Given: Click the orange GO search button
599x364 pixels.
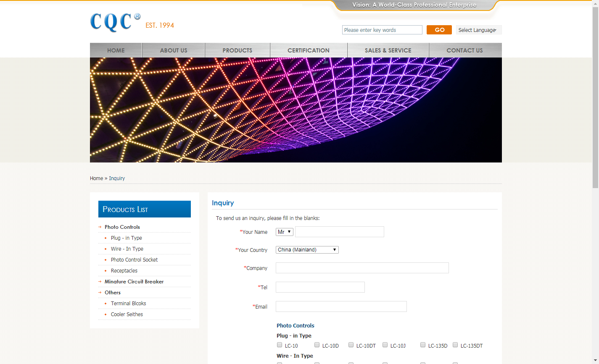Looking at the screenshot, I should coord(439,30).
